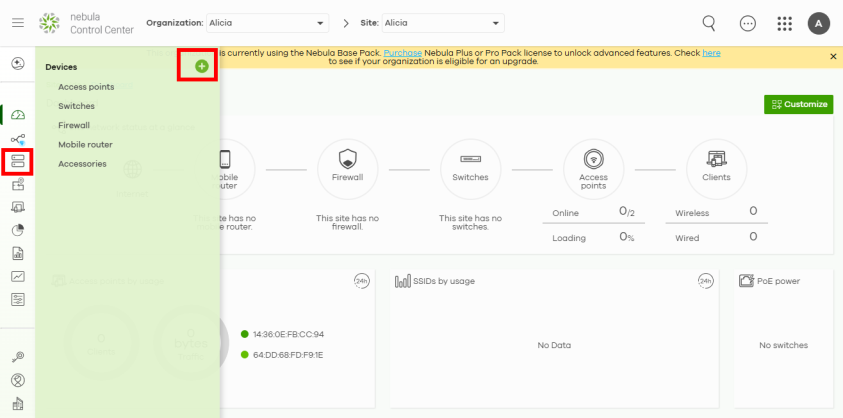The image size is (843, 418).
Task: Open the search magnifier in header
Action: click(x=709, y=23)
